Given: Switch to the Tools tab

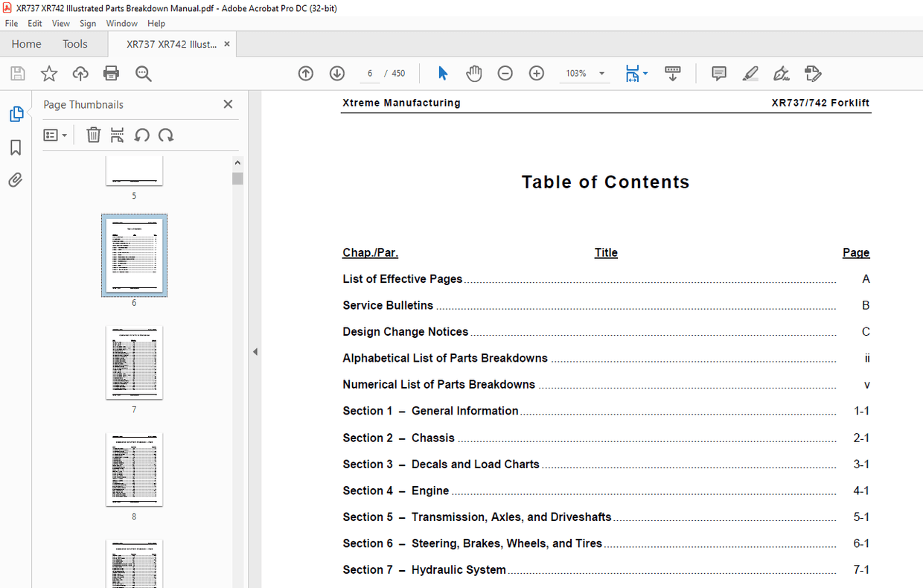Looking at the screenshot, I should [74, 44].
